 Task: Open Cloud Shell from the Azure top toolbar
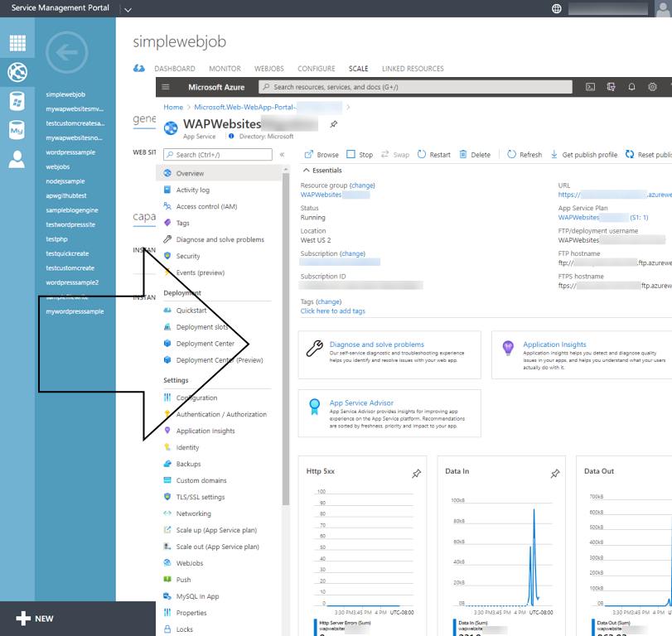590,87
